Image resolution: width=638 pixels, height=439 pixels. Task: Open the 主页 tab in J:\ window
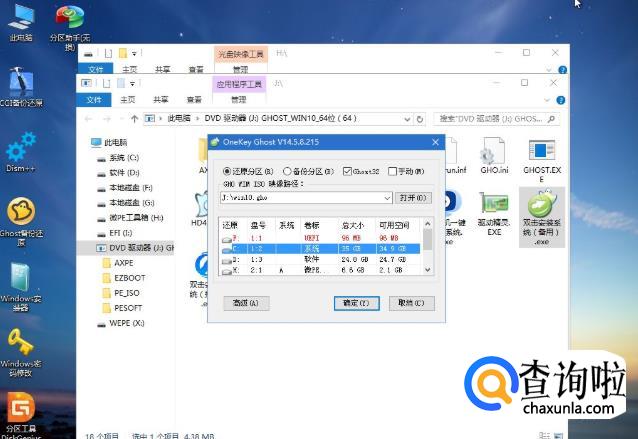128,100
